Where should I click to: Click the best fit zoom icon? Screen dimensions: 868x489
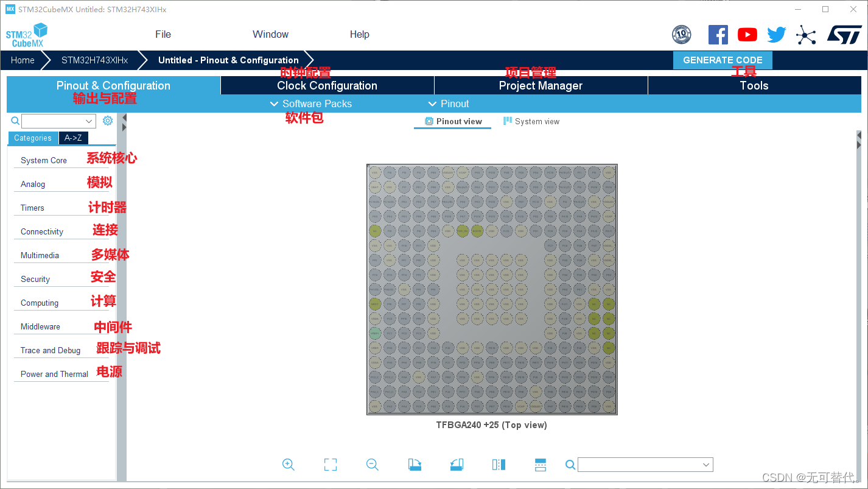click(x=331, y=464)
